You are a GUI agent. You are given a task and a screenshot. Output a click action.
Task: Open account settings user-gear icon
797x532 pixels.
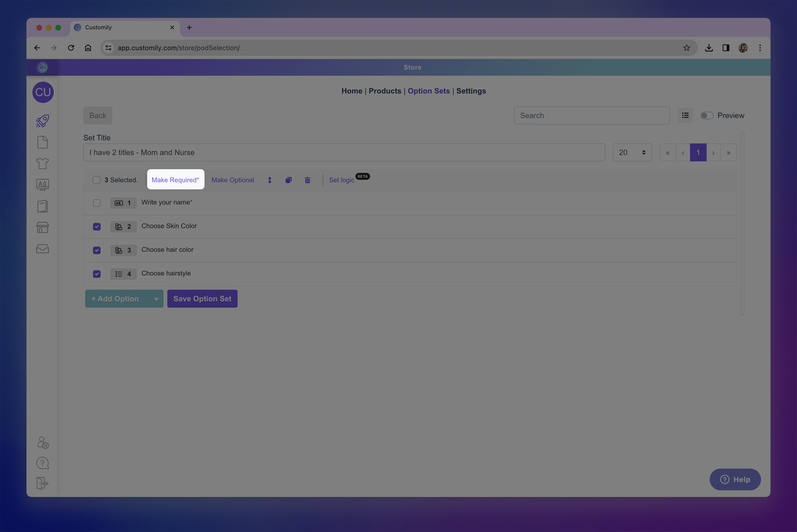click(42, 443)
